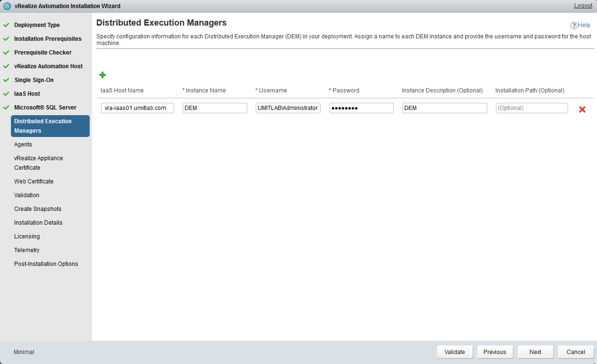Screen dimensions: 597x364
Task: Focus the Installation Path optional field
Action: pos(532,108)
